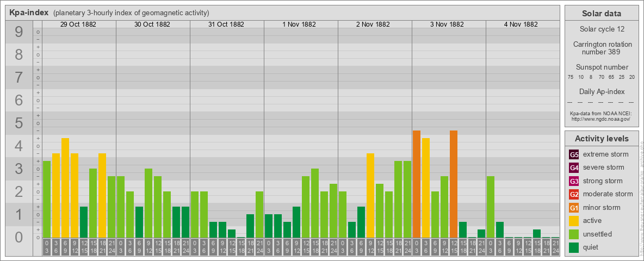644x261 pixels.
Task: Click the dark green 12-15 bar on 29 Oct
Action: [x=84, y=222]
